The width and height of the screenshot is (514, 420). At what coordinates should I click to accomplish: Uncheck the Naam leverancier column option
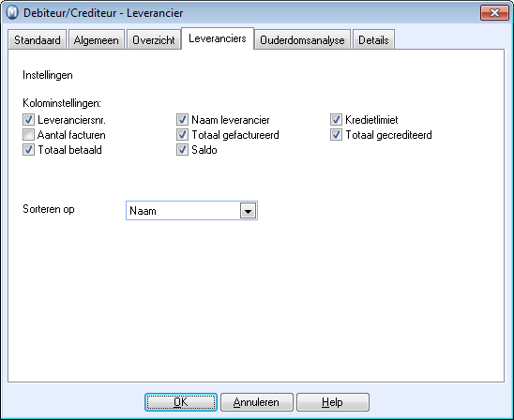click(x=182, y=120)
